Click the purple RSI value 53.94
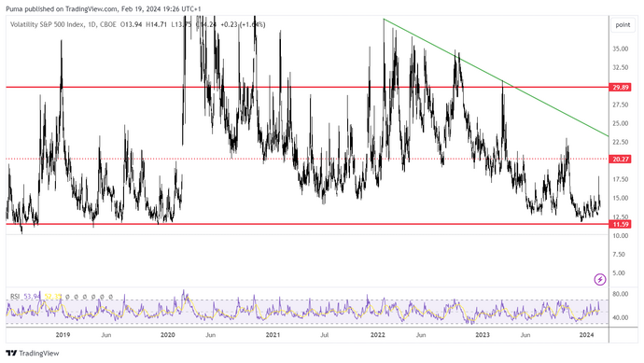This screenshot has width=644, height=363. [32, 297]
